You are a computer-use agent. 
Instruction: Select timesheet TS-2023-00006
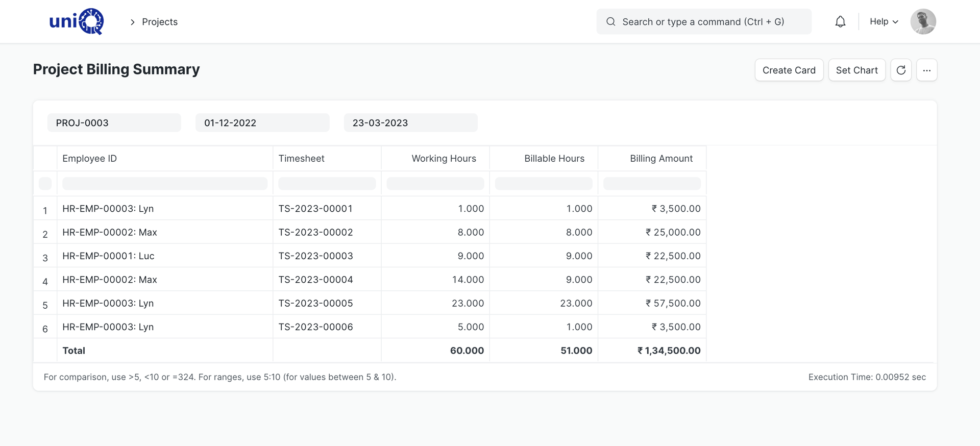(315, 327)
